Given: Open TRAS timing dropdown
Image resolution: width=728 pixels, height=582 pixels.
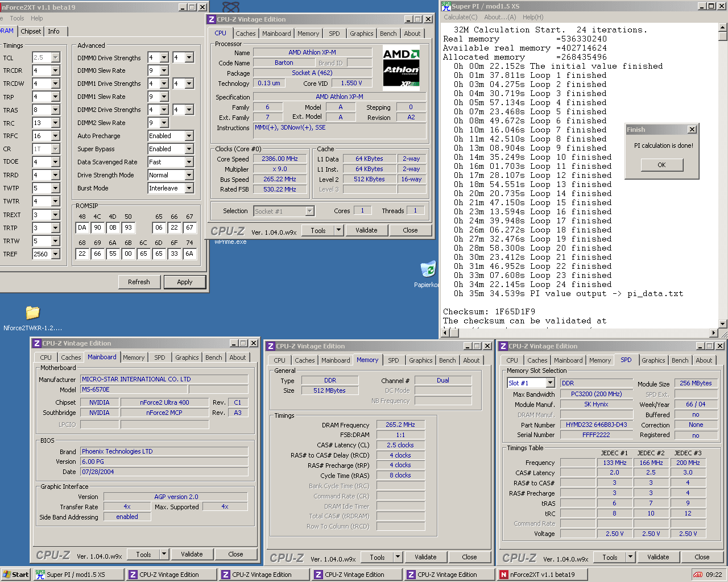Looking at the screenshot, I should point(55,110).
